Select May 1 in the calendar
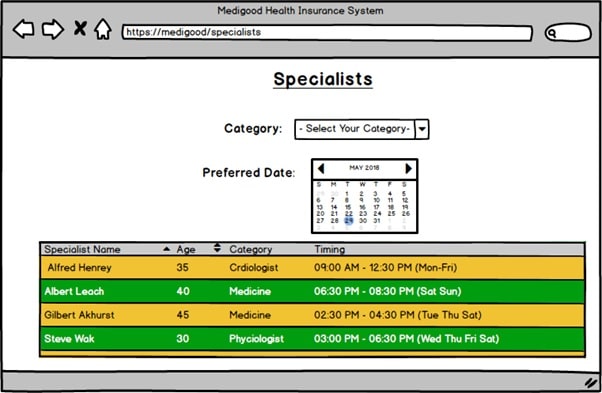 347,194
